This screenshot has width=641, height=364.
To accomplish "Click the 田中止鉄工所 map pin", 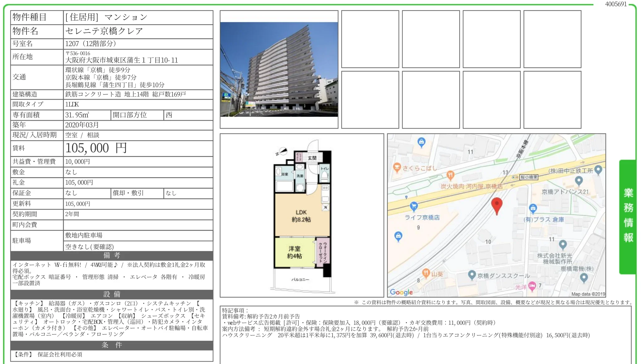I will pos(598,169).
